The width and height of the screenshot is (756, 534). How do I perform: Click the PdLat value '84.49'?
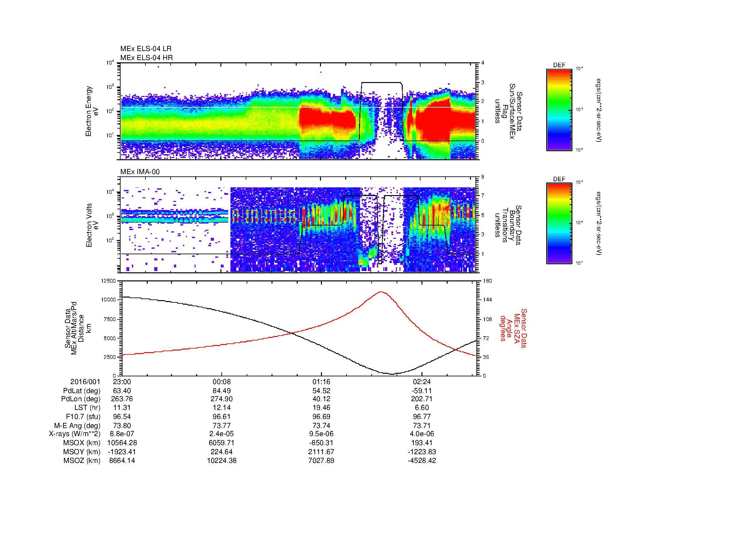tap(222, 391)
